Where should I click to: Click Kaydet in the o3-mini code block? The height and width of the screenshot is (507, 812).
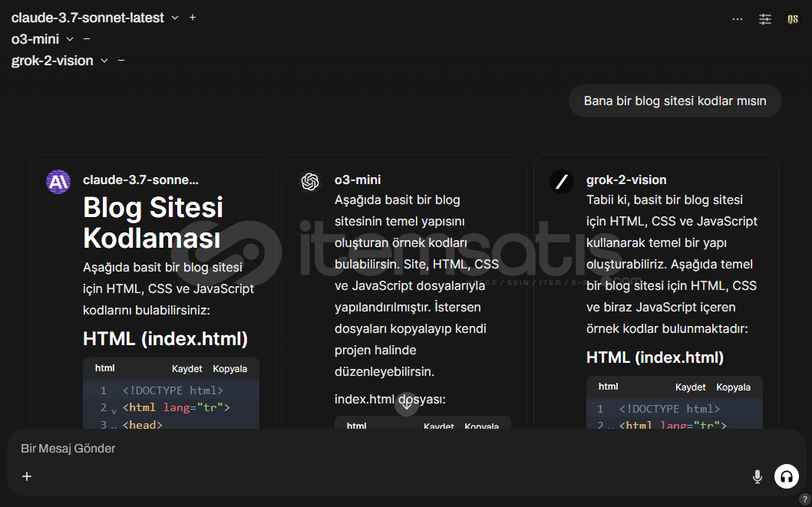coord(439,425)
